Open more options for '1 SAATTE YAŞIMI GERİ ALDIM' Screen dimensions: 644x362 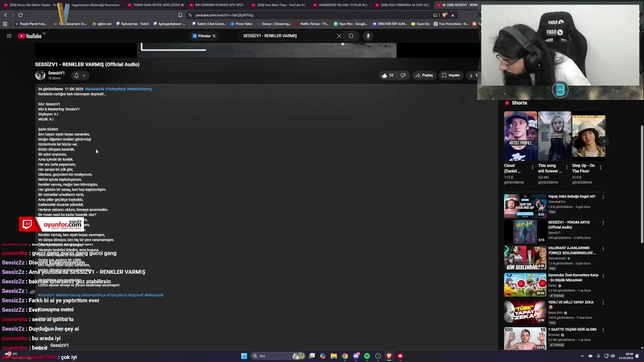[603, 330]
